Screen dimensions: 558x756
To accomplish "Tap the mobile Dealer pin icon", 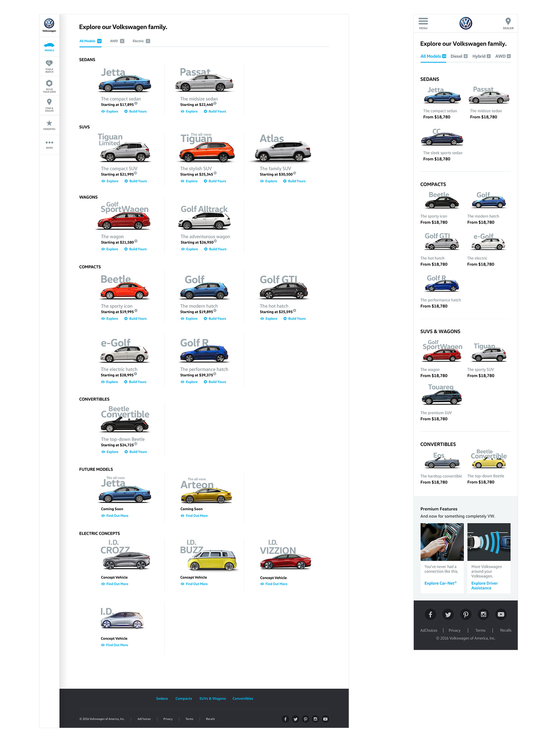I will pos(508,23).
